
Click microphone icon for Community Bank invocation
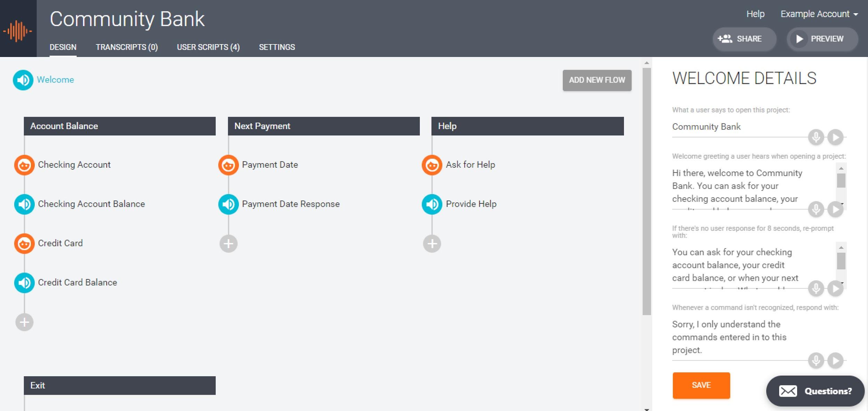816,137
